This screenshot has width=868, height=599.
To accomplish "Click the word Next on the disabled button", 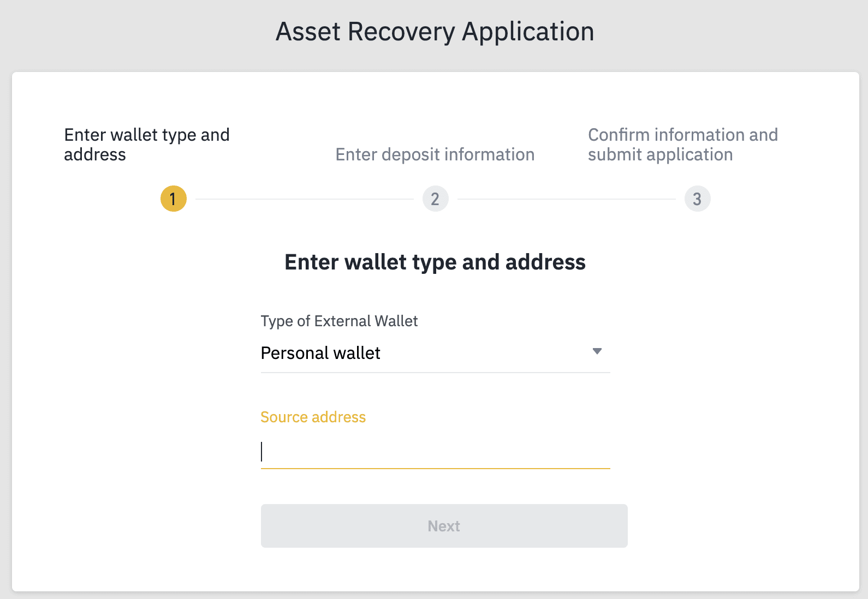I will point(444,526).
